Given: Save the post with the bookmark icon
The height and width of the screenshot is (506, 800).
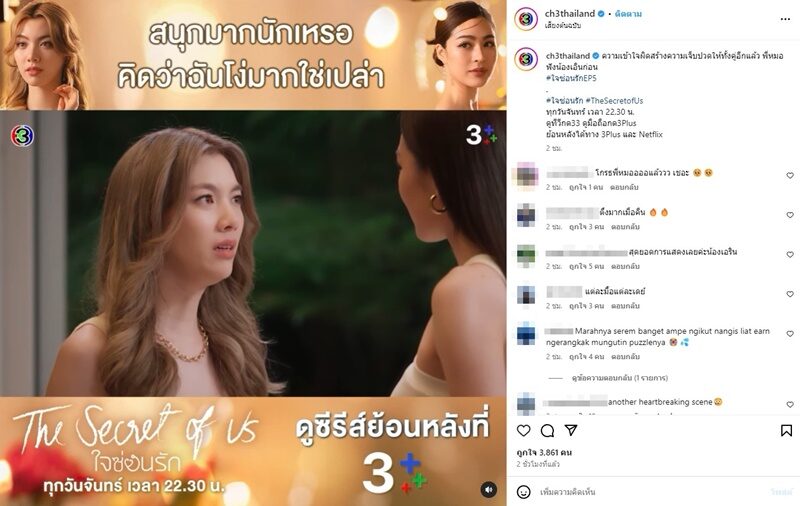Looking at the screenshot, I should click(x=786, y=431).
